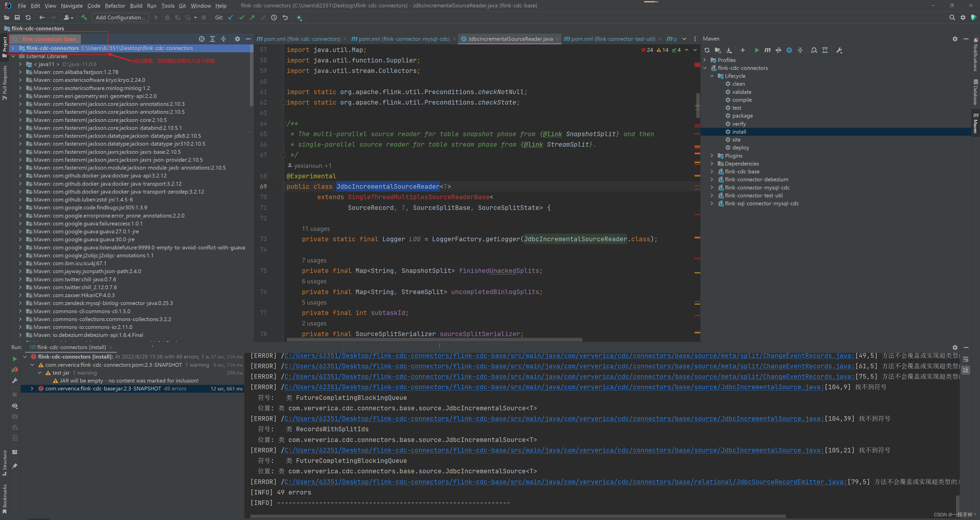This screenshot has width=980, height=520.
Task: Expand flink-cdc-connectors project root node
Action: (13, 48)
